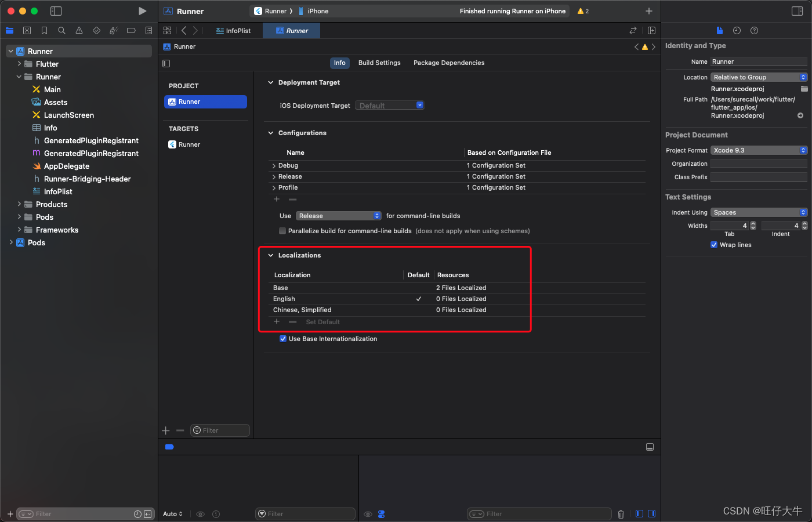Screen dimensions: 812x522
Task: Add a new localization with plus button
Action: 277,321
